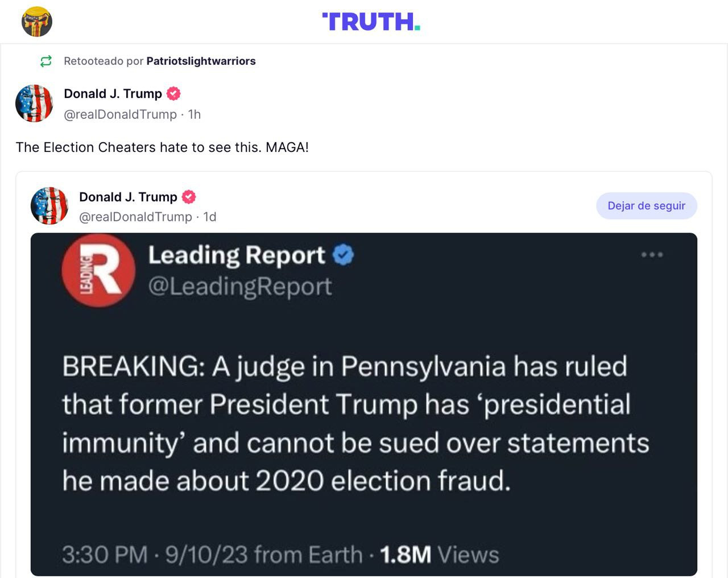Open the user profile avatar in the header
The height and width of the screenshot is (578, 728).
(37, 22)
